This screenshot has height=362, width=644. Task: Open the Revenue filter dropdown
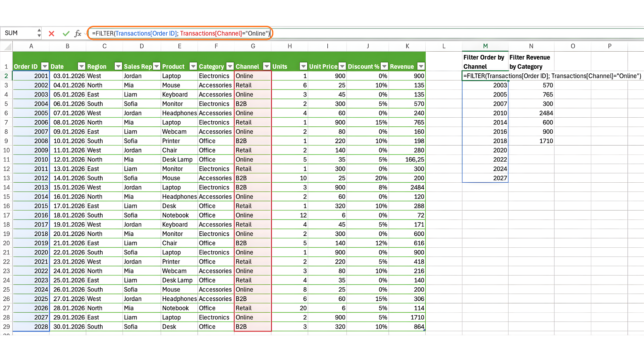421,66
